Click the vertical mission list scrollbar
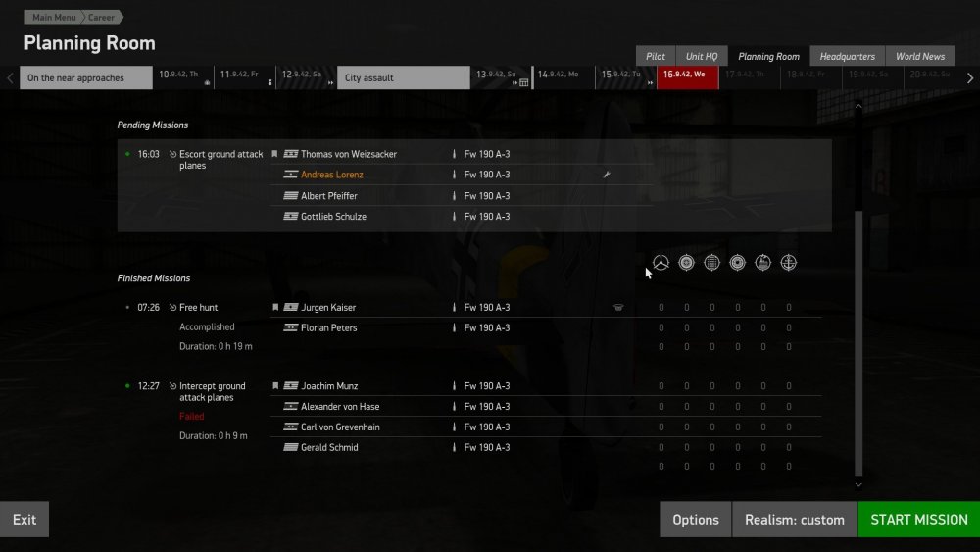The width and height of the screenshot is (980, 552). pyautogui.click(x=858, y=344)
